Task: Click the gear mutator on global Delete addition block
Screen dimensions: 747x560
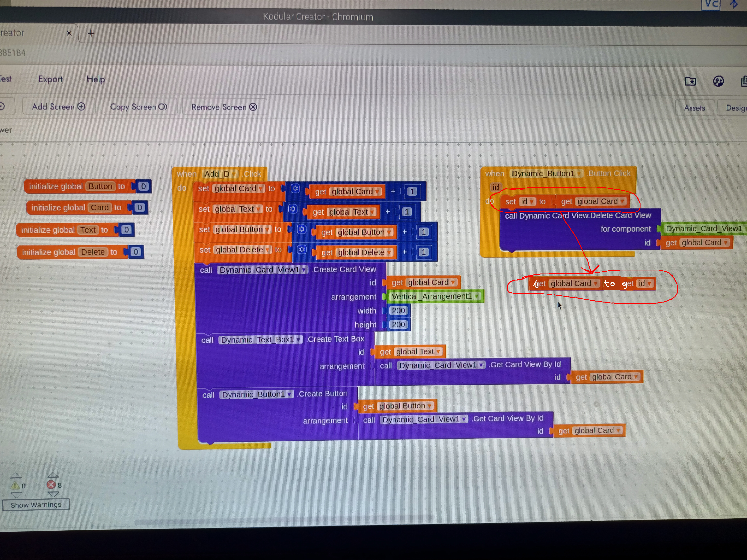Action: click(x=302, y=249)
